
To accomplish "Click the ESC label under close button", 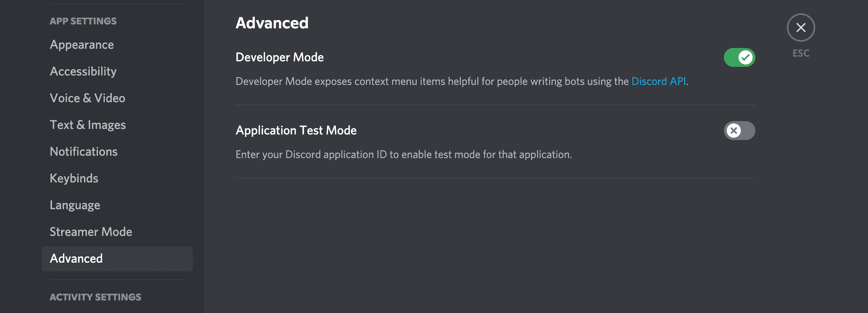I will (801, 53).
